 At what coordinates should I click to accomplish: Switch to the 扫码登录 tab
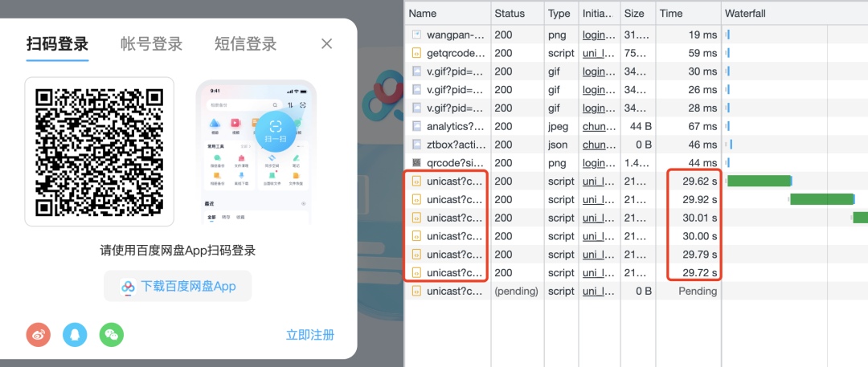click(x=58, y=43)
